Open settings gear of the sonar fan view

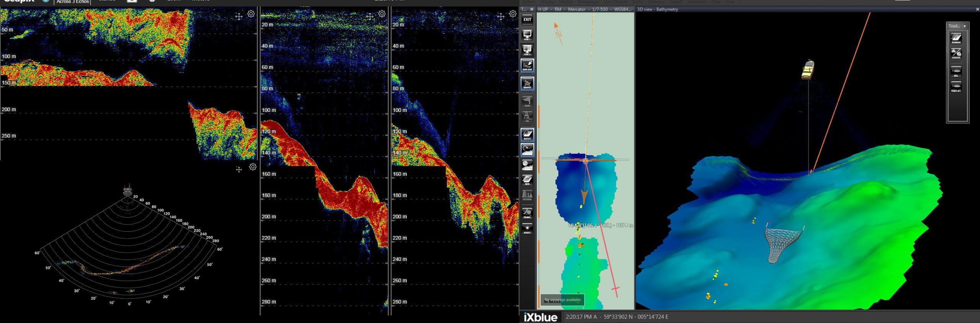pos(253,167)
